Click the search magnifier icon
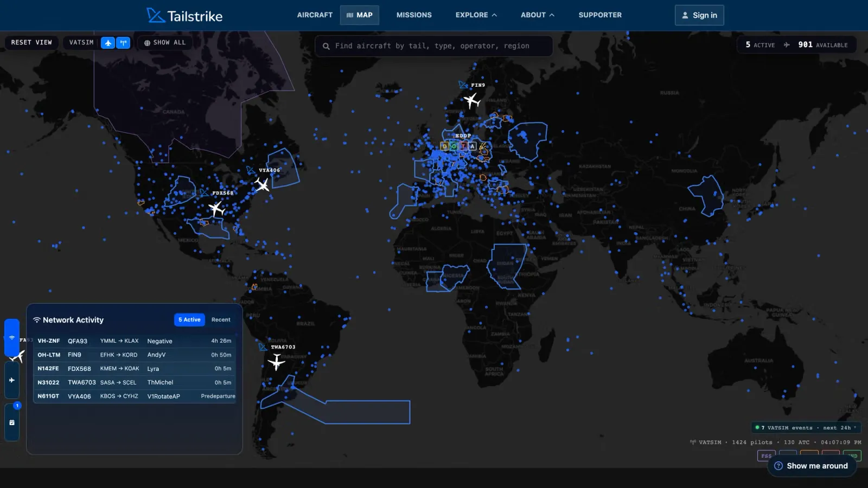Screen dimensions: 868x488 [x=326, y=46]
